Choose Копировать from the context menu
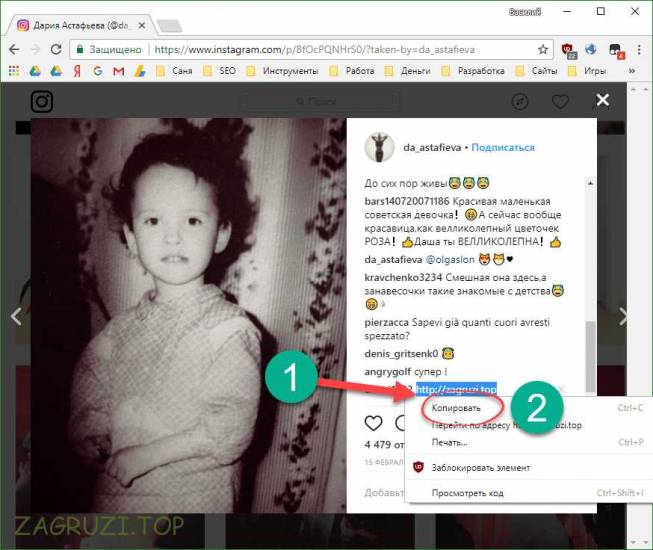653x550 pixels. [455, 408]
